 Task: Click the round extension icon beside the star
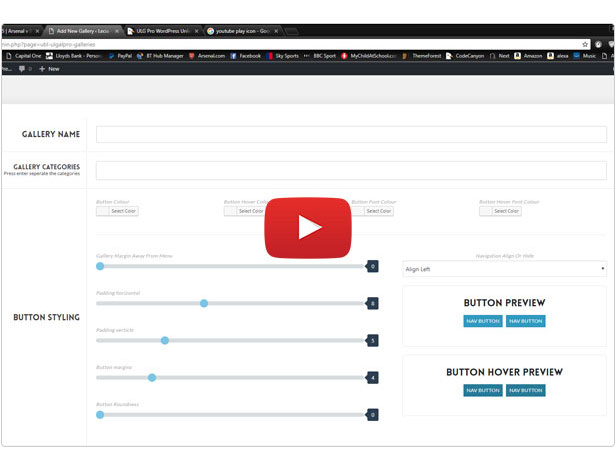click(598, 44)
